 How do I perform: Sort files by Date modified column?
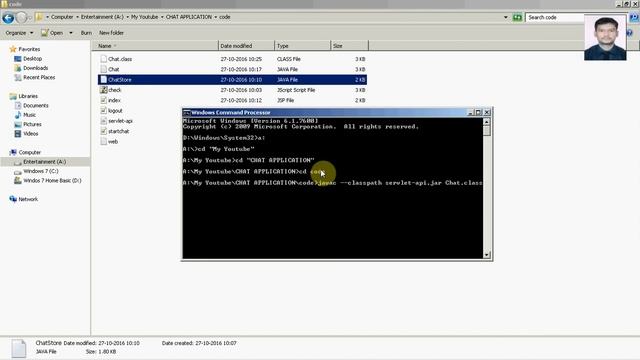click(x=247, y=46)
